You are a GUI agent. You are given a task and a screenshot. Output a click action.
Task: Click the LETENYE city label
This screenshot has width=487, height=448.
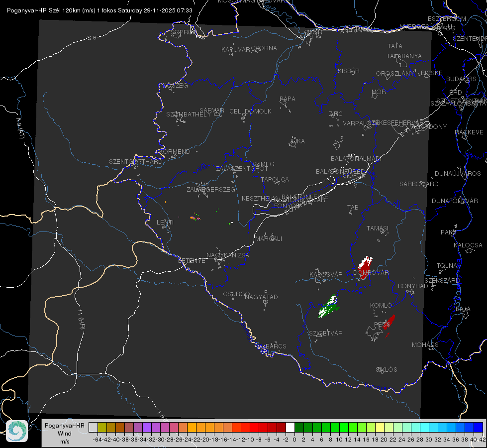coord(192,261)
